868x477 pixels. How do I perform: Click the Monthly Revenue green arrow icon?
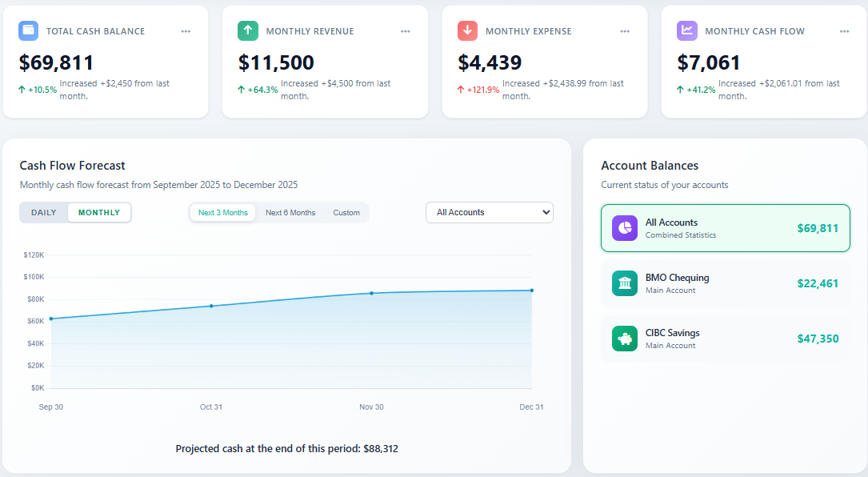(x=246, y=30)
